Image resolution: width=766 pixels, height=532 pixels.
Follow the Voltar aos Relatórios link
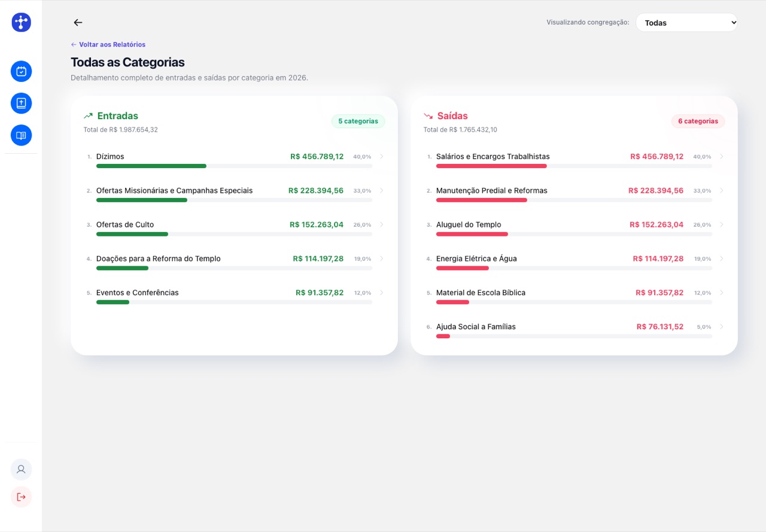click(108, 44)
